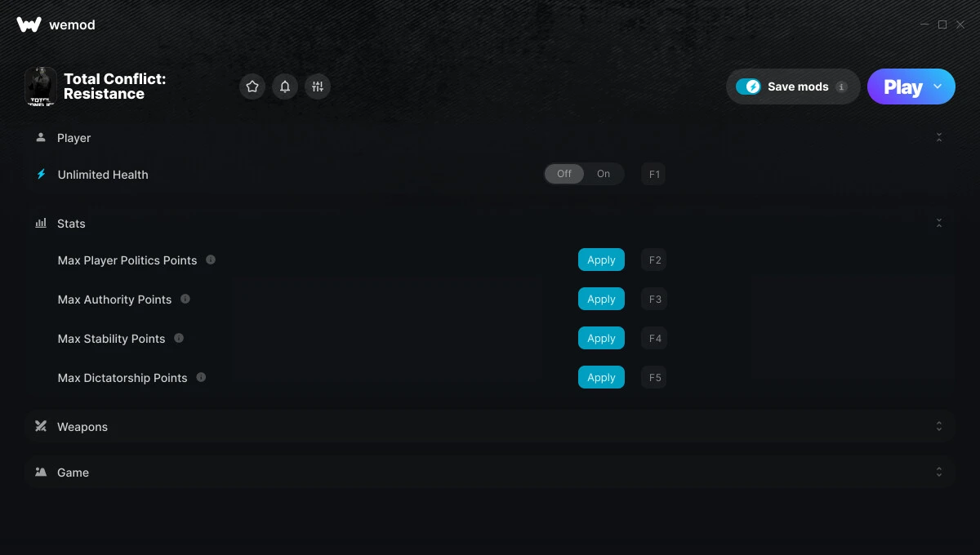Show info for Max Stability Points
This screenshot has height=555, width=980.
[x=179, y=338]
